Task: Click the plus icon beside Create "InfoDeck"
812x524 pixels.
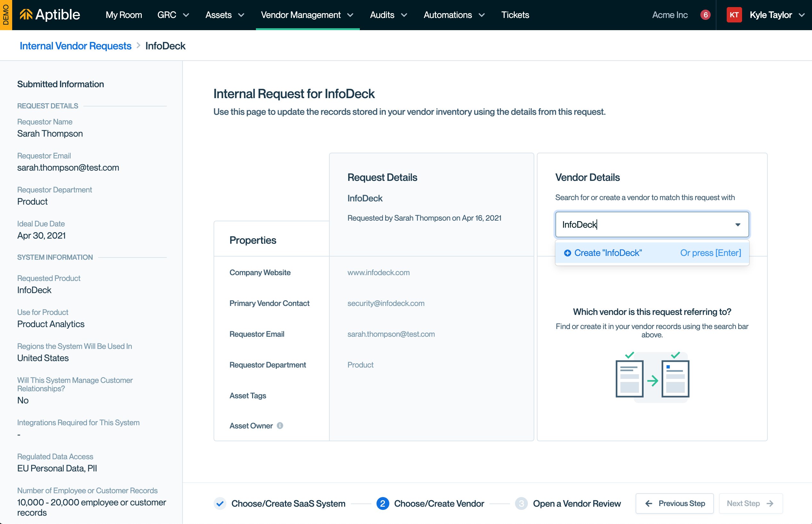Action: (x=567, y=253)
